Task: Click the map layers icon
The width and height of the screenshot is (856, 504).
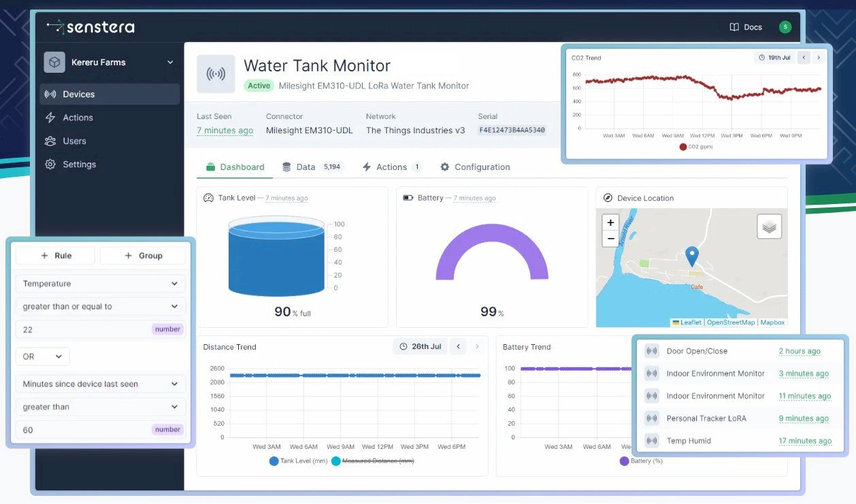Action: [x=769, y=226]
